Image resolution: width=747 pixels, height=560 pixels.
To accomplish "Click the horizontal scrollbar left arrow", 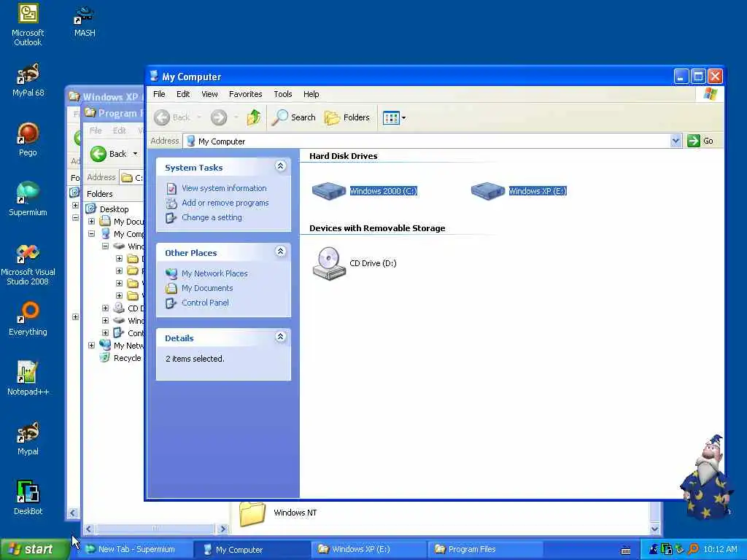I will [88, 529].
